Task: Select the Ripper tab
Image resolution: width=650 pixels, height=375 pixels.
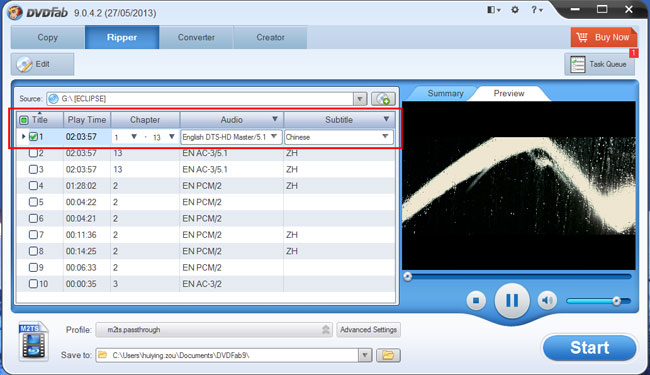Action: click(x=122, y=37)
